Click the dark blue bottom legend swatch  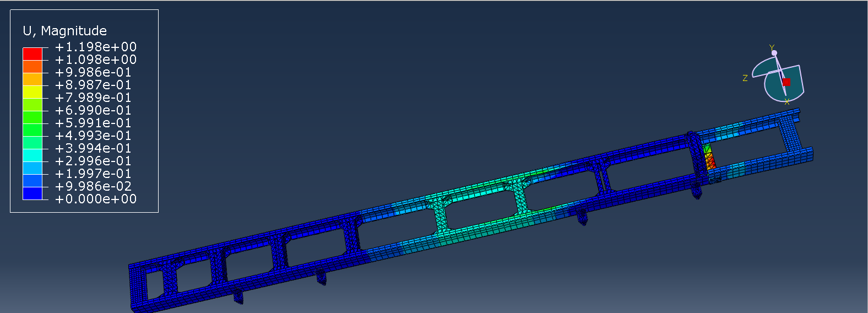coord(32,193)
